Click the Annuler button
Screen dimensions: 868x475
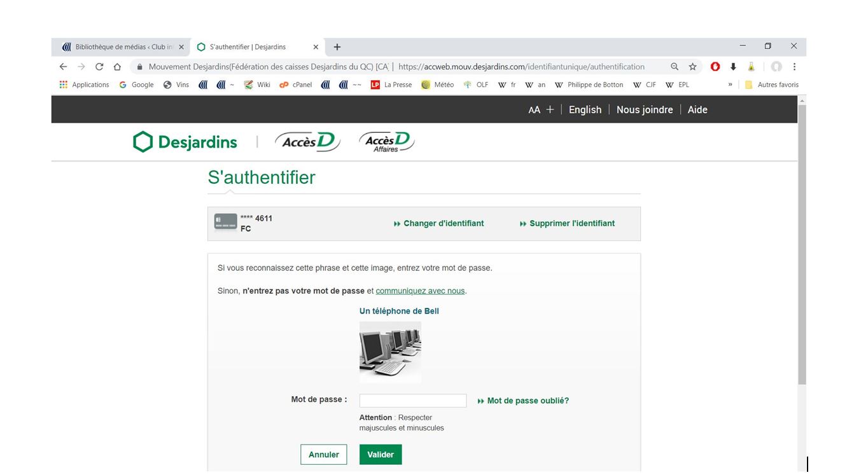pos(323,455)
